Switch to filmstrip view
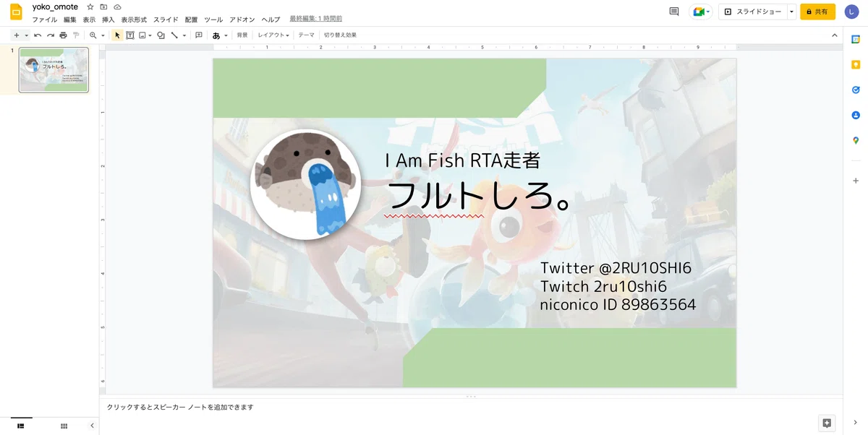This screenshot has width=868, height=435. point(21,426)
